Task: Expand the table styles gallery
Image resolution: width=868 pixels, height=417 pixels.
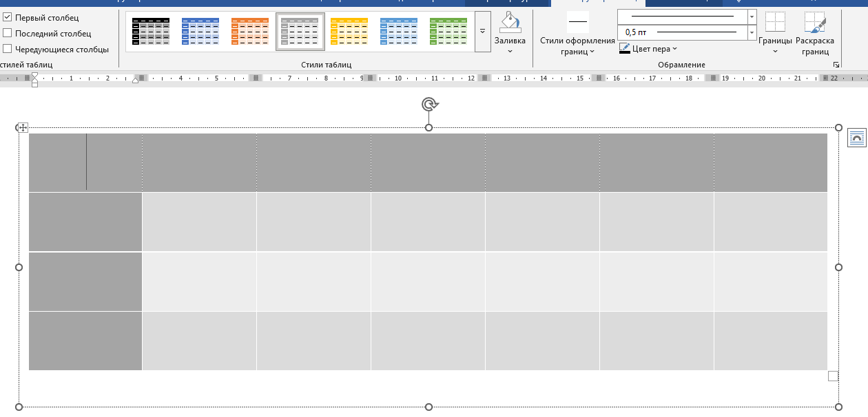Action: coord(482,32)
